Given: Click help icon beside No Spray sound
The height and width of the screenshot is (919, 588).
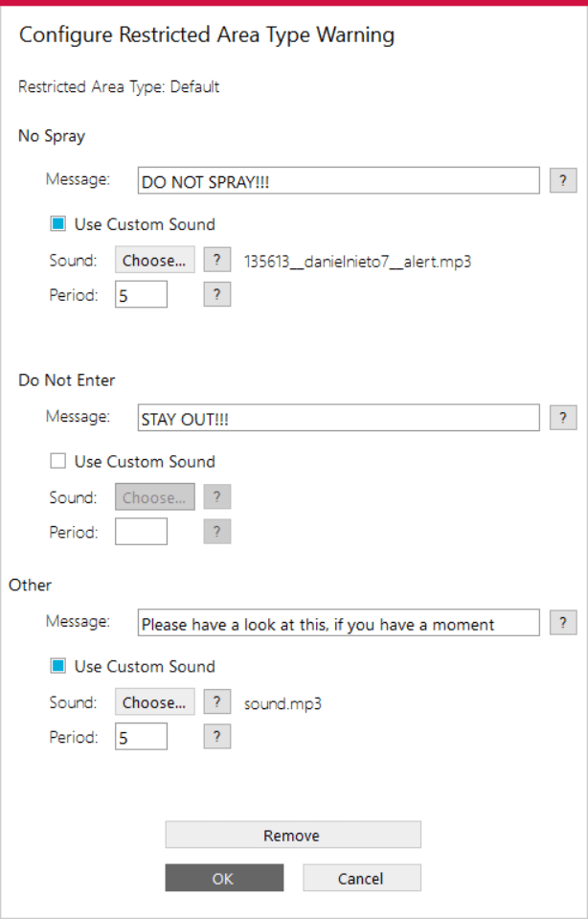Looking at the screenshot, I should tap(216, 260).
